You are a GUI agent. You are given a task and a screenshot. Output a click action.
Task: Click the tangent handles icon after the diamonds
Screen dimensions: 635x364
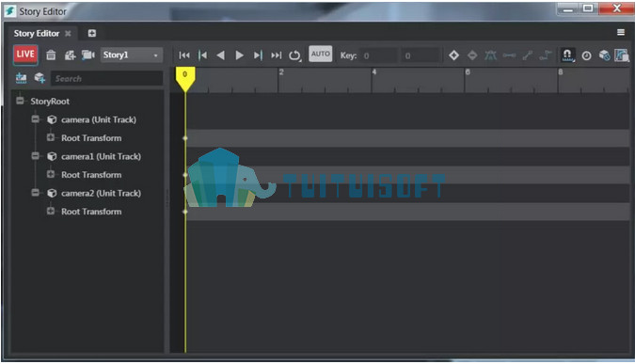490,55
